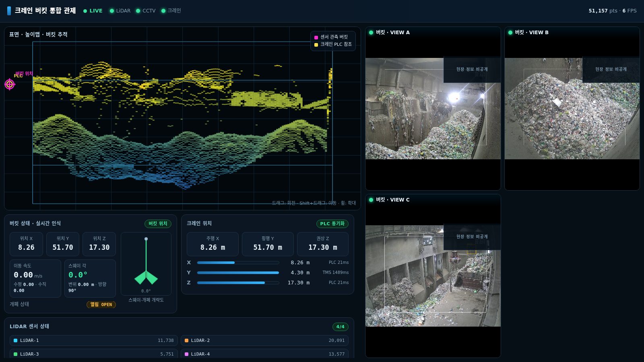Click the VIEW A green status dot
Screen dimensions: 644x362
coord(371,33)
